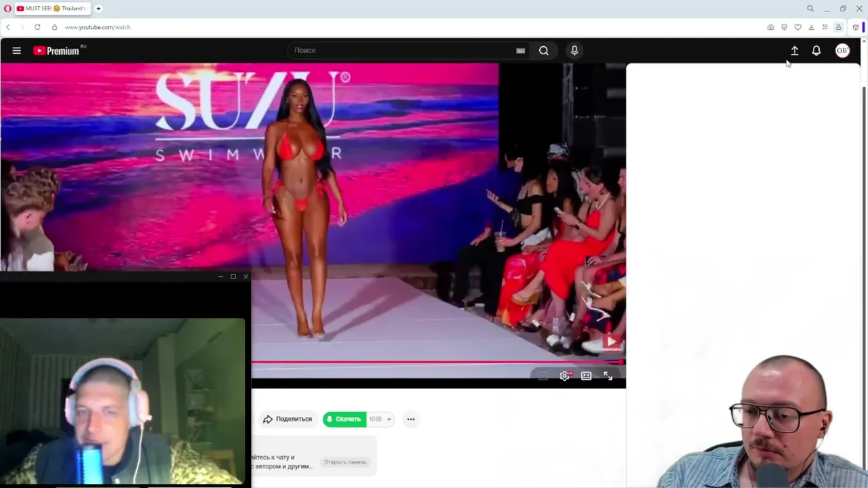868x488 pixels.
Task: Close the webcam overlay window
Action: click(x=245, y=277)
